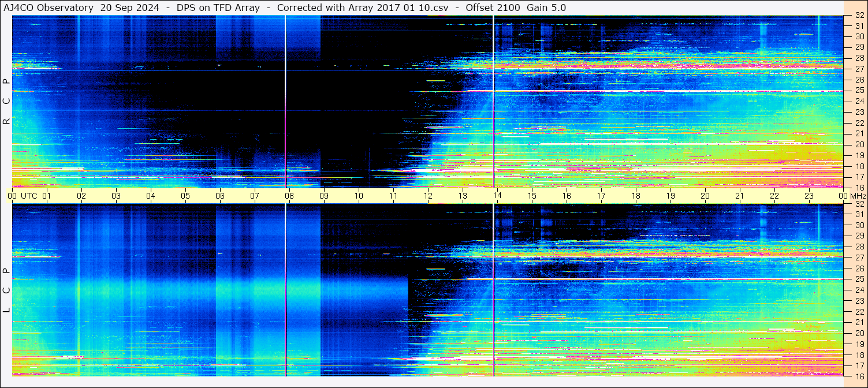Click the 20 Sep 2024 date in title
The height and width of the screenshot is (388, 868).
[x=129, y=8]
